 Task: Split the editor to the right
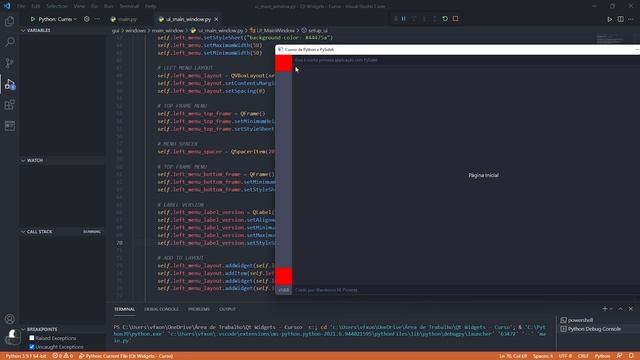620,19
